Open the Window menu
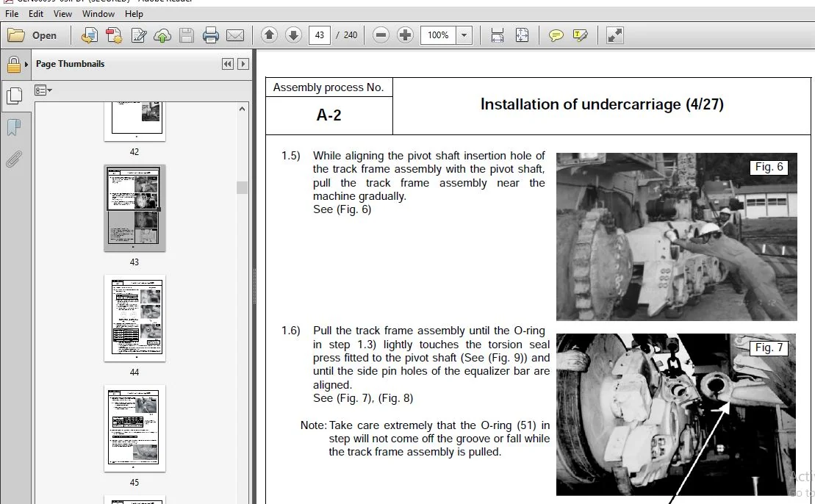Image resolution: width=815 pixels, height=504 pixels. coord(98,13)
